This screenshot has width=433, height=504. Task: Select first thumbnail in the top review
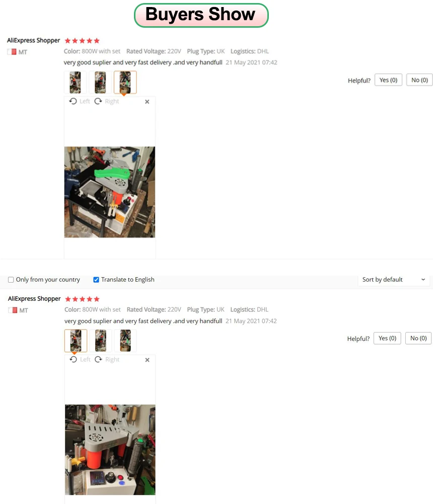(x=75, y=82)
